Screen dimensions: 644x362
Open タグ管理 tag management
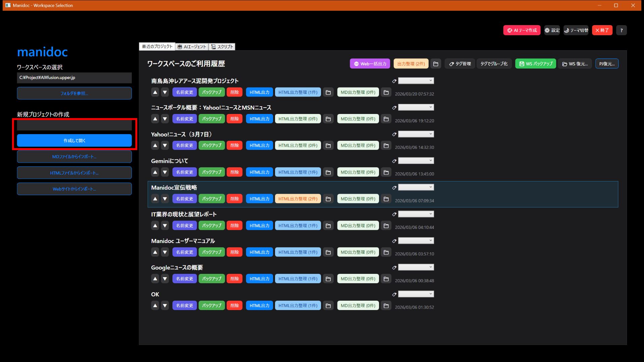pos(459,63)
